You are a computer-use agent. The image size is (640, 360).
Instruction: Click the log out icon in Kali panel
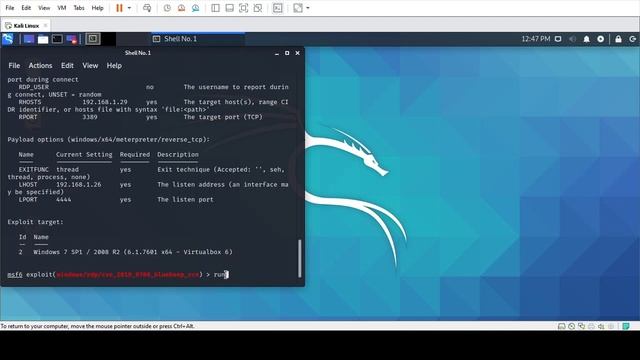(x=633, y=39)
